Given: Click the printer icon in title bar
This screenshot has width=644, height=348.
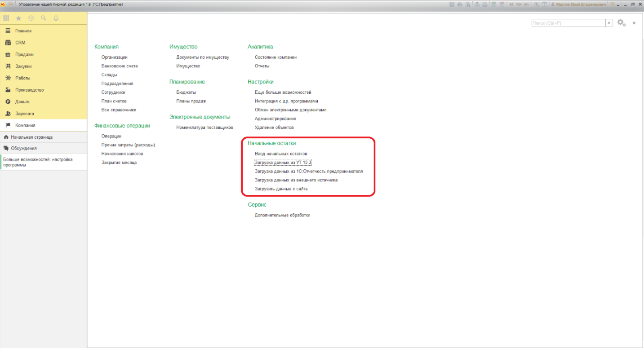Looking at the screenshot, I should coord(460,4).
